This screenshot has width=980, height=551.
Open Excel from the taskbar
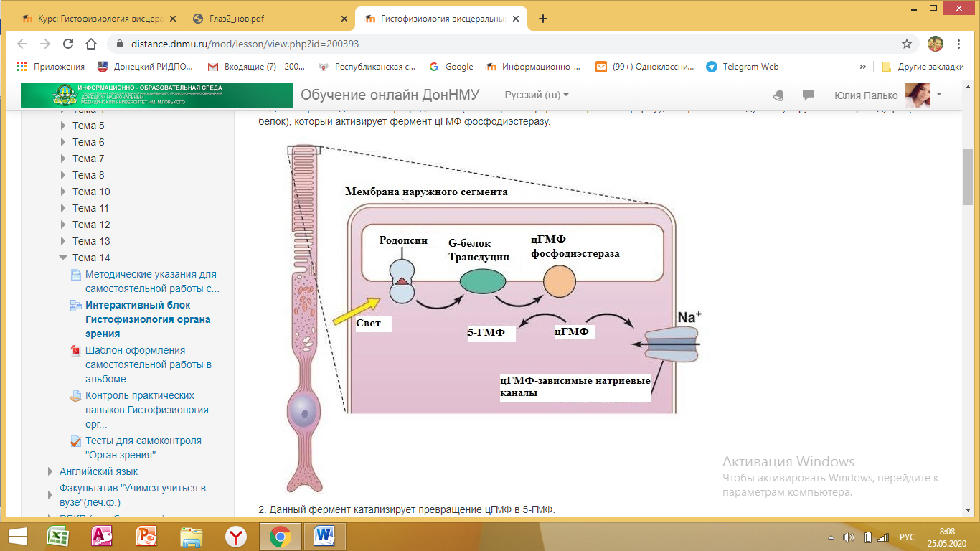pyautogui.click(x=57, y=536)
